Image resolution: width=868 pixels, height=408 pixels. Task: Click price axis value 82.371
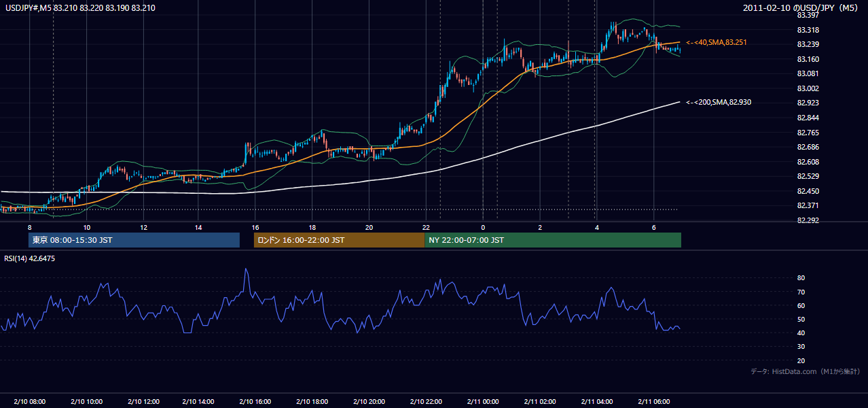pyautogui.click(x=808, y=205)
